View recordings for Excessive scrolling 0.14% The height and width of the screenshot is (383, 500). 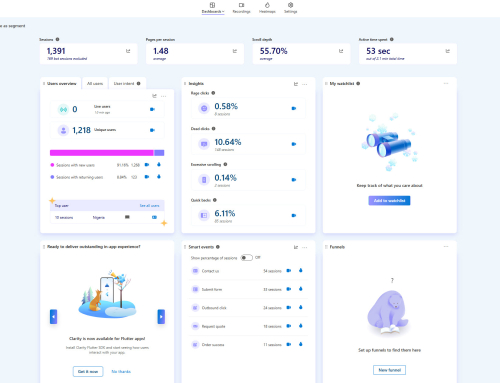click(x=294, y=180)
